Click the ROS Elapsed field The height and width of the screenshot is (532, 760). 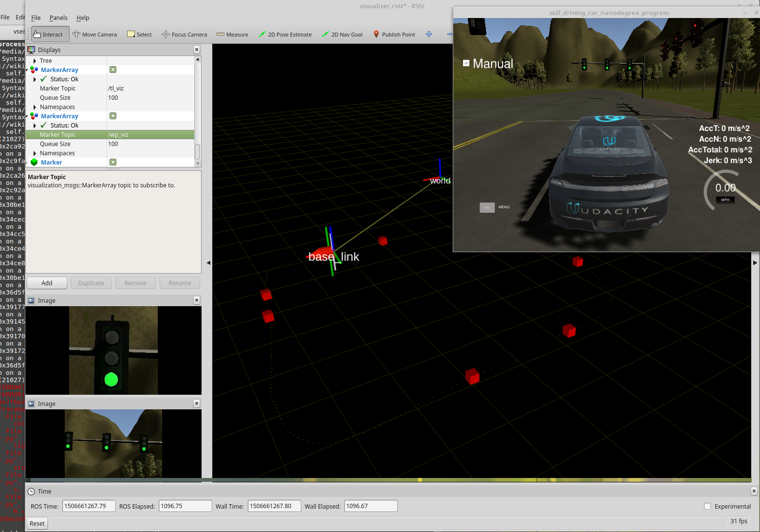[x=185, y=506]
